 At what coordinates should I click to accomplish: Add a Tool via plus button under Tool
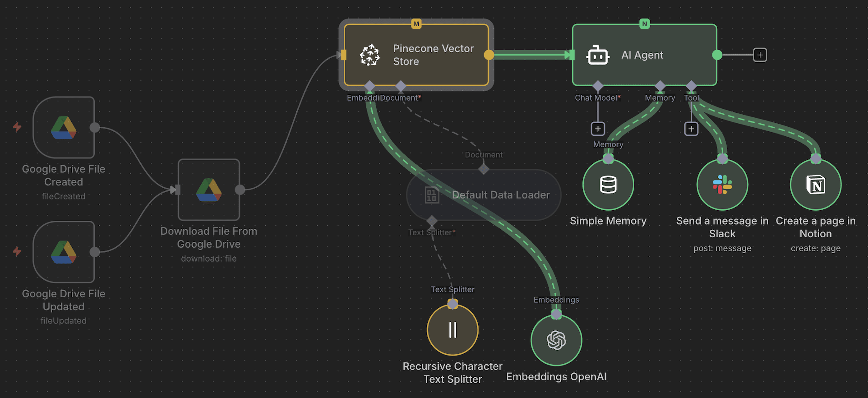click(x=691, y=129)
